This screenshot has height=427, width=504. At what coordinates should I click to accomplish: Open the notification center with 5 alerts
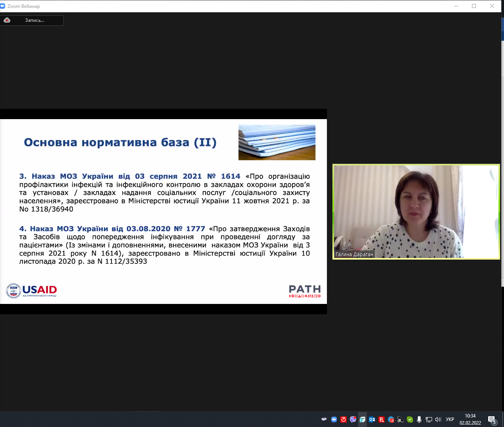(492, 419)
